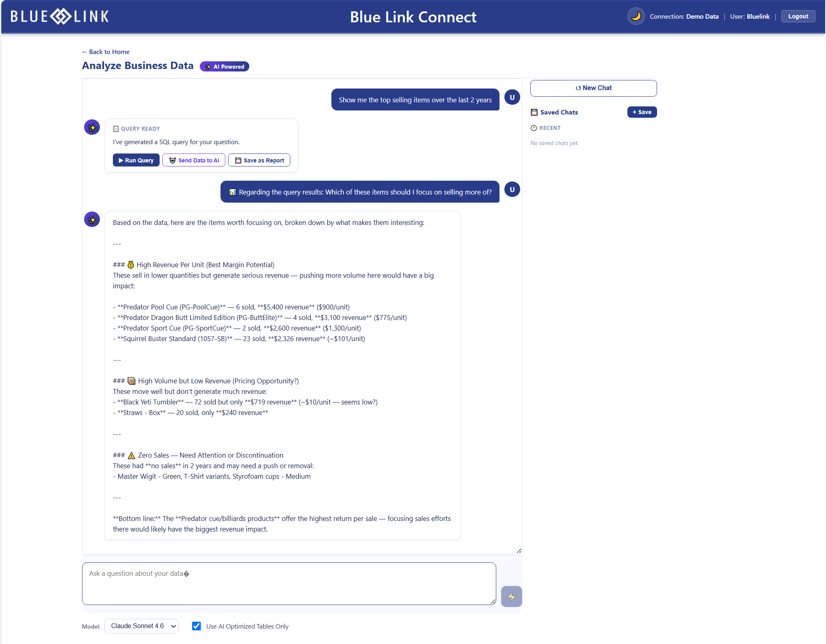This screenshot has height=644, width=826.
Task: Run the generated SQL query
Action: click(x=136, y=160)
